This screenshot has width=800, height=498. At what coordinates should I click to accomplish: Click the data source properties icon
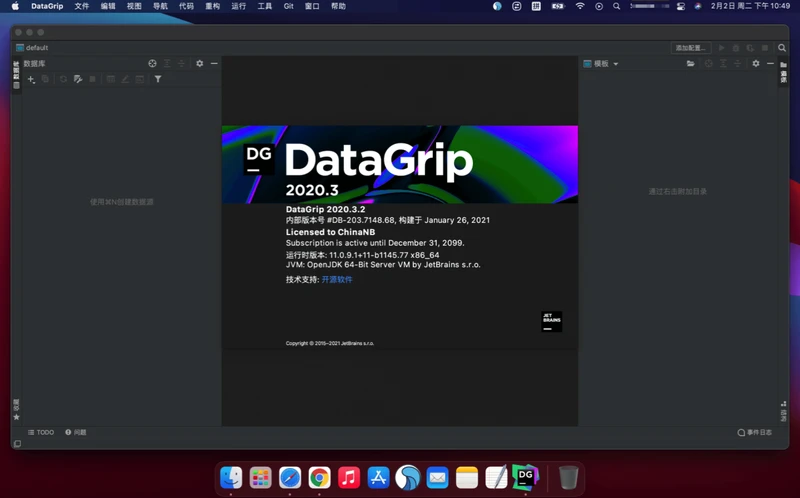tap(77, 79)
